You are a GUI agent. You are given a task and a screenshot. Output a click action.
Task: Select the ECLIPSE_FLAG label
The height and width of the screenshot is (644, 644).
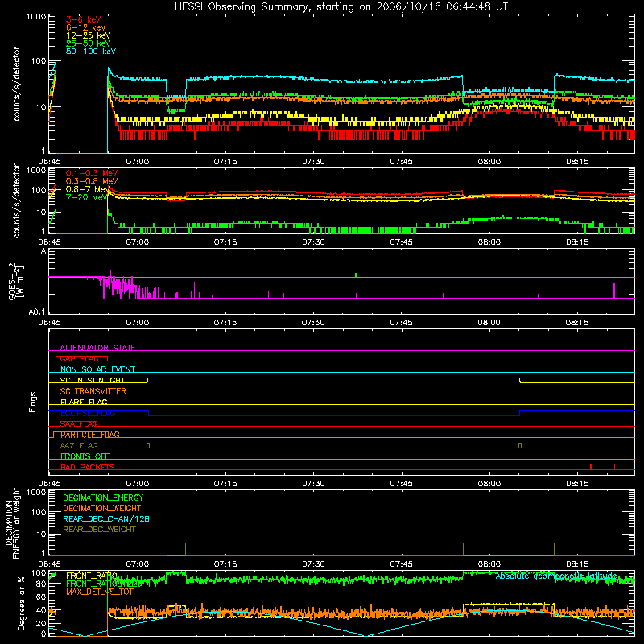pos(88,413)
